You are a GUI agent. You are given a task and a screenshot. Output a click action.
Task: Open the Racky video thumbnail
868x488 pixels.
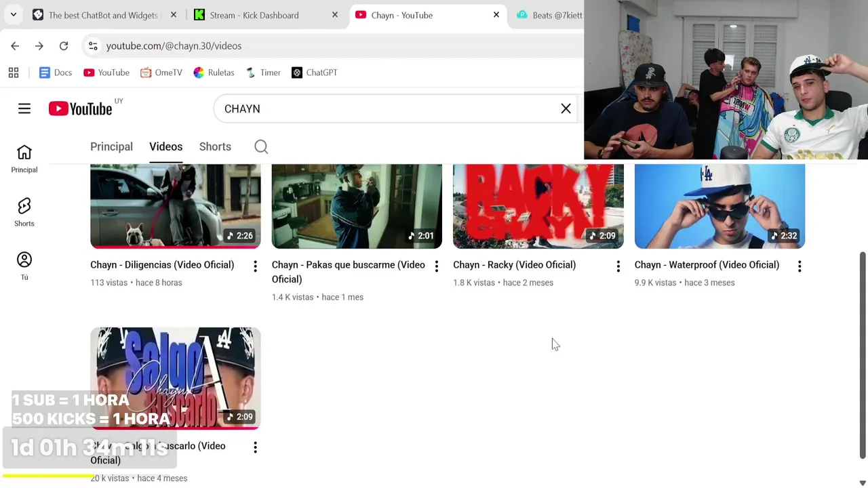(538, 206)
